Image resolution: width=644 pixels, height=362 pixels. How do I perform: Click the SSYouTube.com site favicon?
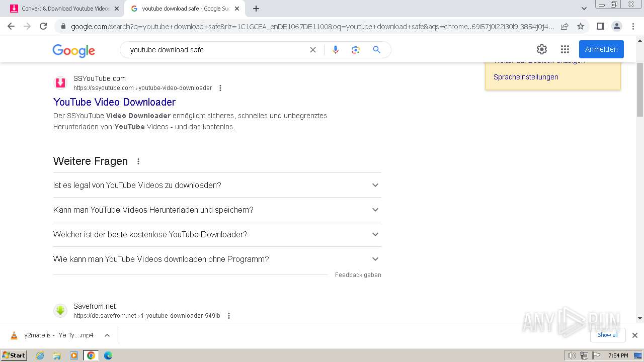[x=60, y=83]
